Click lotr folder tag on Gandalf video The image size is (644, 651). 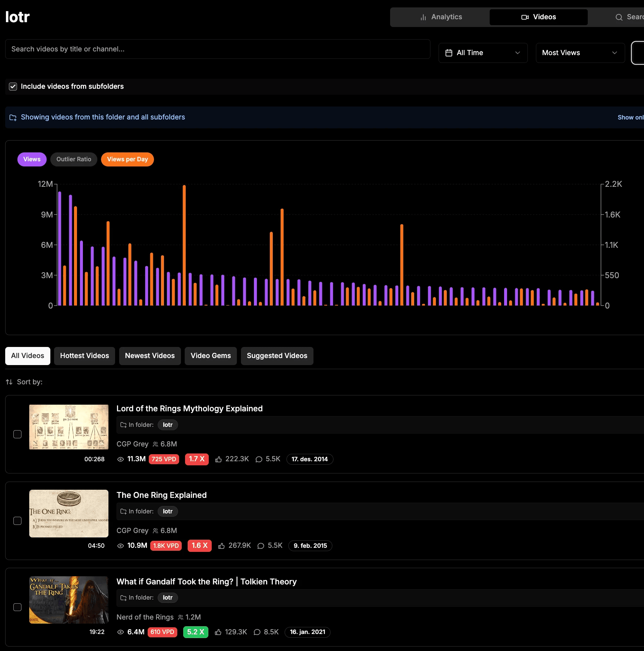(168, 598)
